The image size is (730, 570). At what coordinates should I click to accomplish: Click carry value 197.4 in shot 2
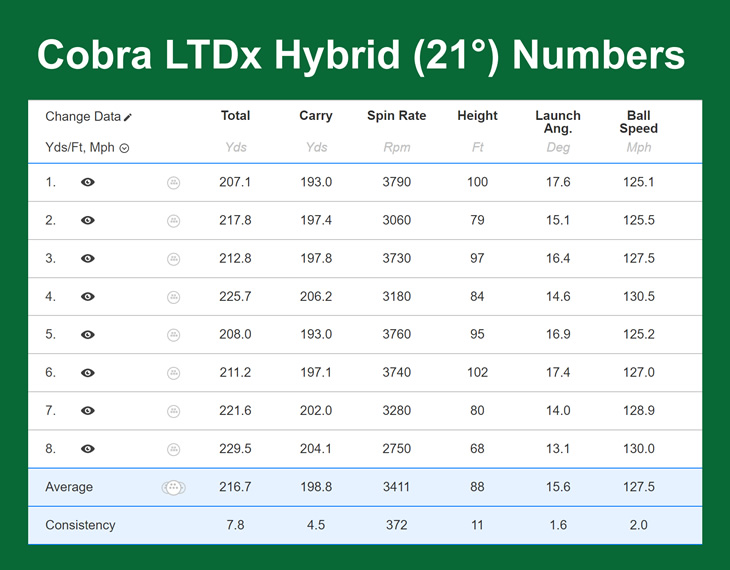tap(316, 220)
